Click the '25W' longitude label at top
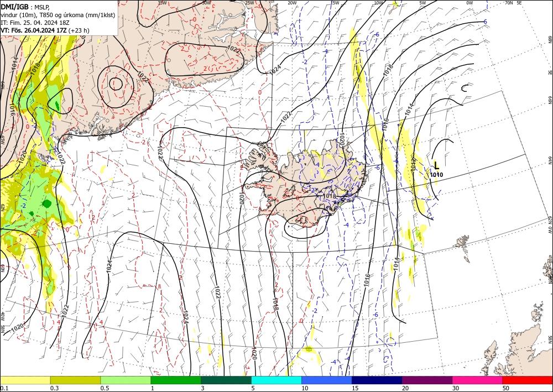 tap(249, 3)
